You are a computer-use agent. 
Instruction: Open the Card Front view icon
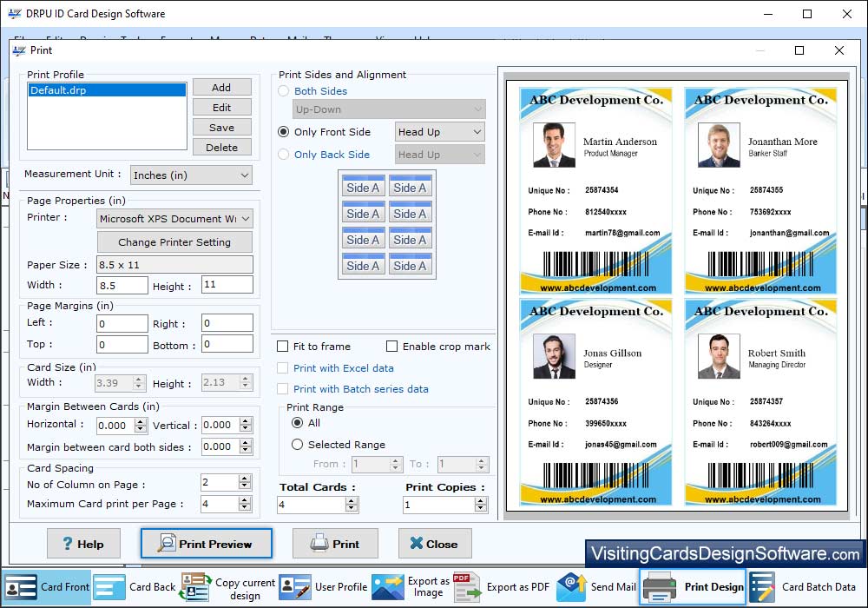tap(21, 587)
